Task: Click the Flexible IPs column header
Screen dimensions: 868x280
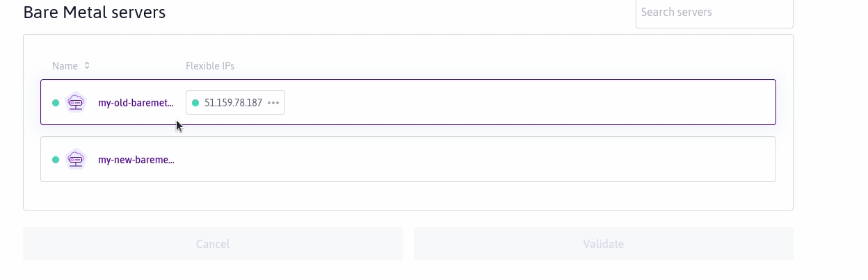Action: (210, 66)
